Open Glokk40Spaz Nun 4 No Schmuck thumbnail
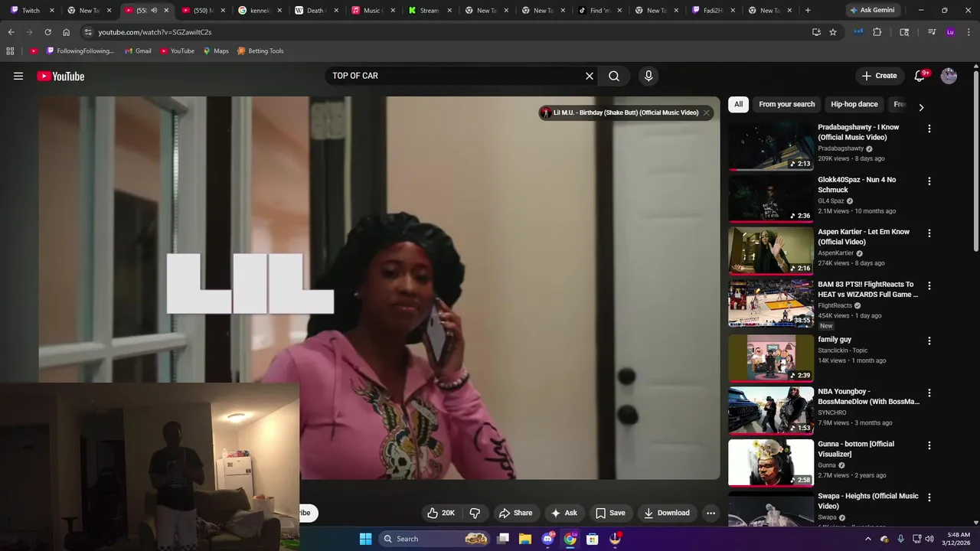The height and width of the screenshot is (551, 980). click(771, 198)
